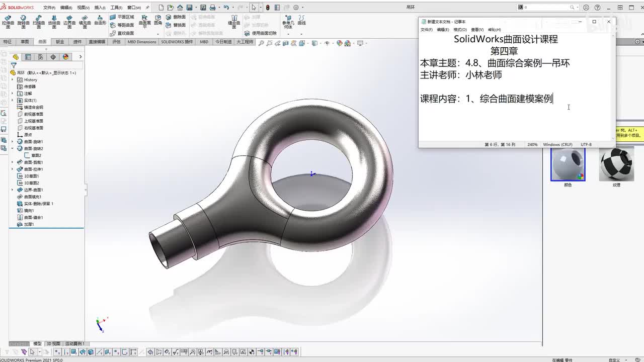Viewport: 644px width, 362px height.
Task: Click the 替换面 replace face tool
Action: coord(176,25)
